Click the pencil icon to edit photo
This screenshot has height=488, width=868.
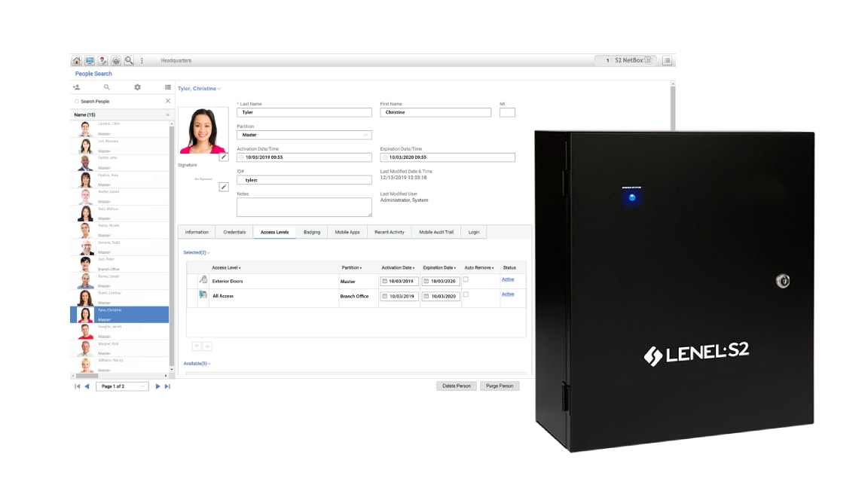tap(224, 157)
